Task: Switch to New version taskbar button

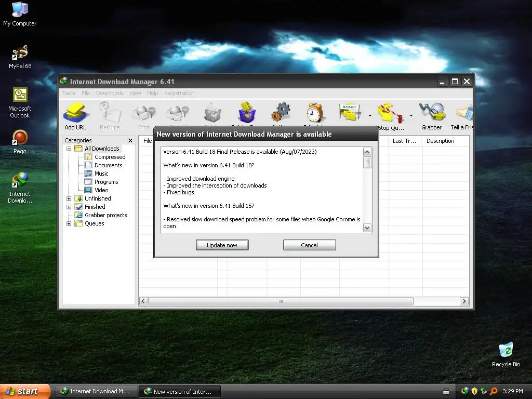Action: click(x=179, y=392)
